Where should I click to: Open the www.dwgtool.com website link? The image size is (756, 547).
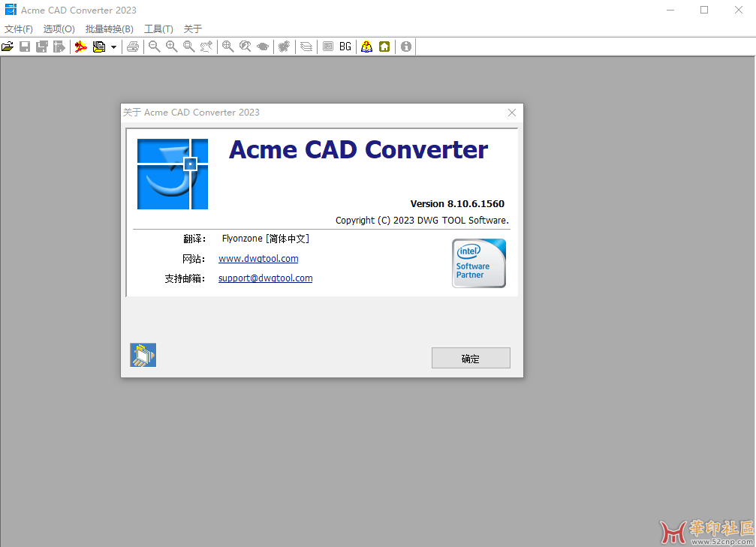point(258,259)
